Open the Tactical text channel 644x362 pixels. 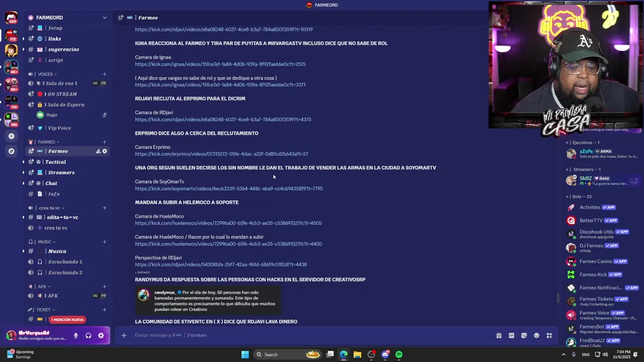pyautogui.click(x=67, y=162)
